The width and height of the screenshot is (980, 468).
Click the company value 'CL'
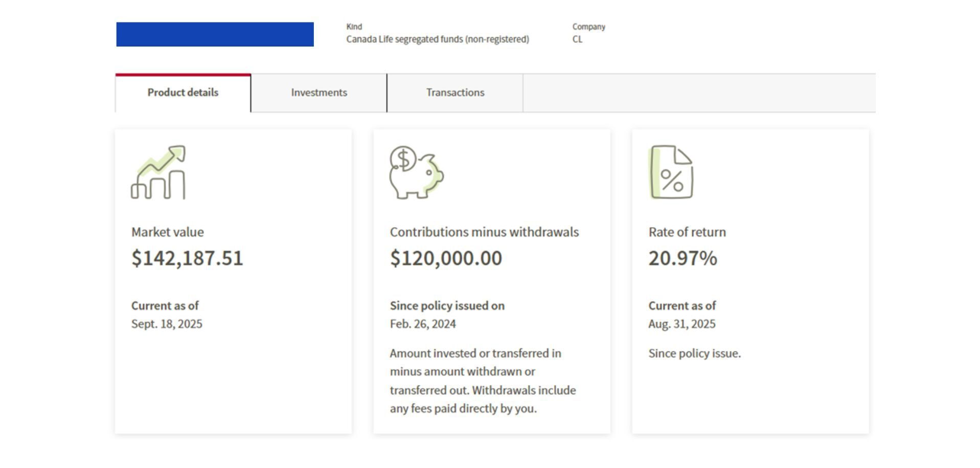pos(577,39)
